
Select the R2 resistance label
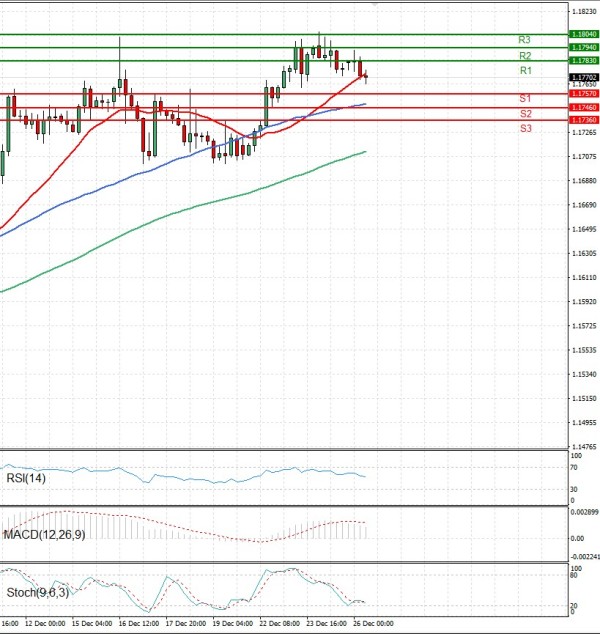tap(524, 56)
